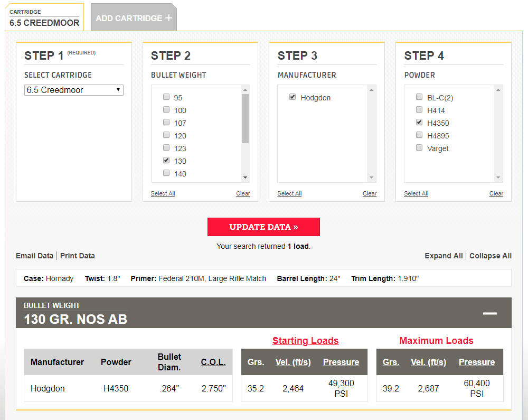
Task: Click Collapse All loads
Action: coord(491,256)
